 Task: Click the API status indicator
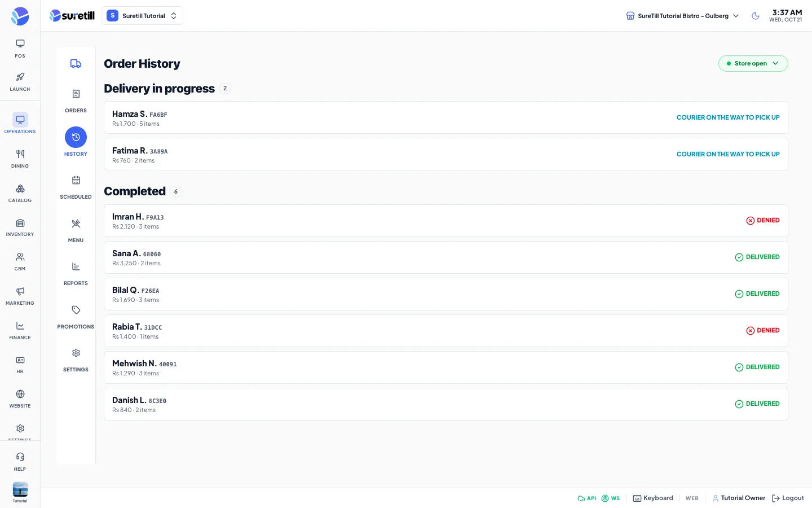[586, 498]
